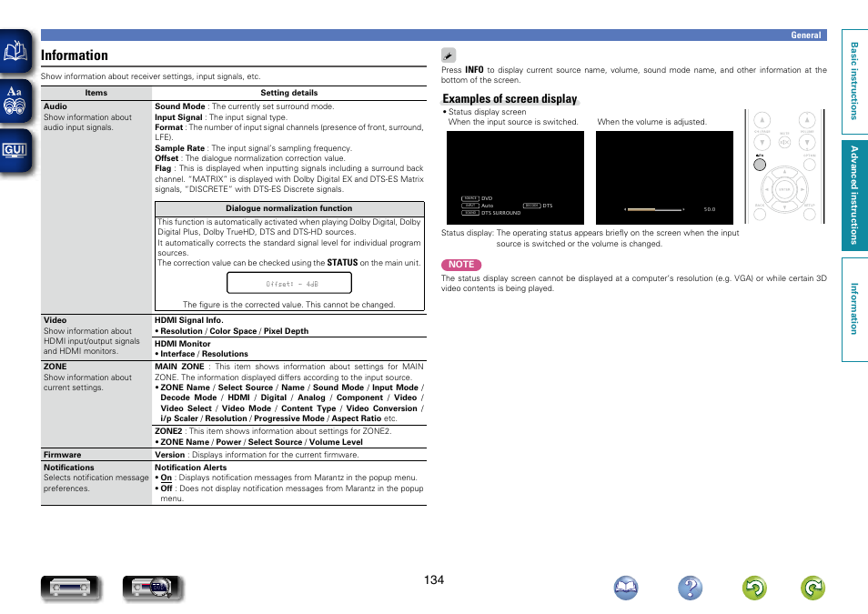The image size is (868, 614).
Task: Click the rear panel receiver icon
Action: (x=152, y=588)
